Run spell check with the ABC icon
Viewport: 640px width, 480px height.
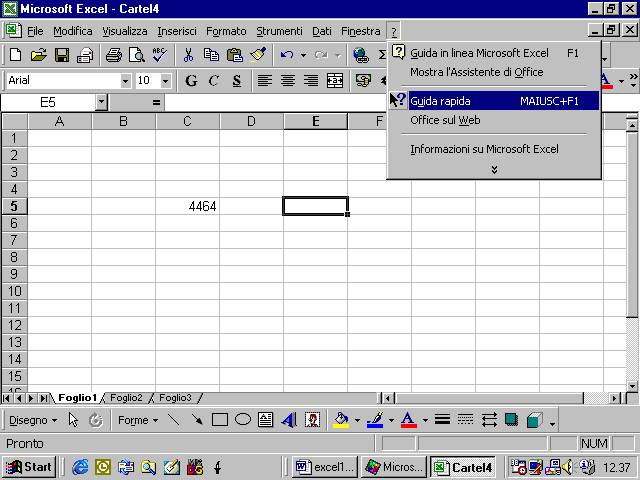(159, 55)
